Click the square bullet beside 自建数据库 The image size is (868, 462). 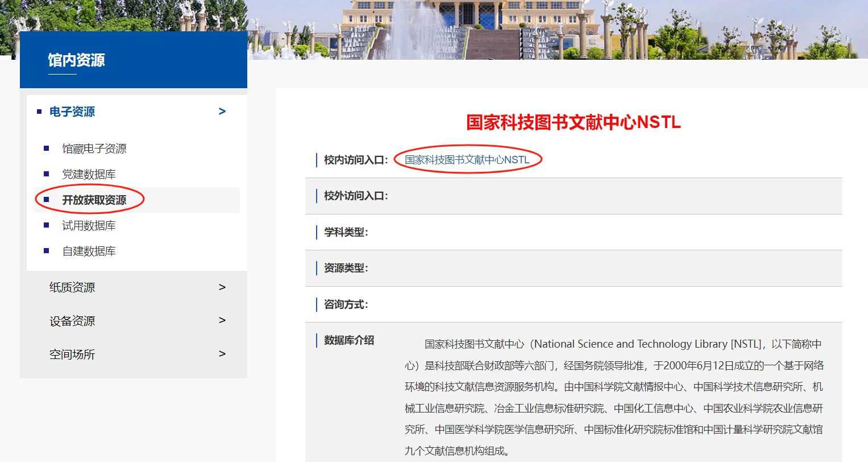click(x=47, y=251)
